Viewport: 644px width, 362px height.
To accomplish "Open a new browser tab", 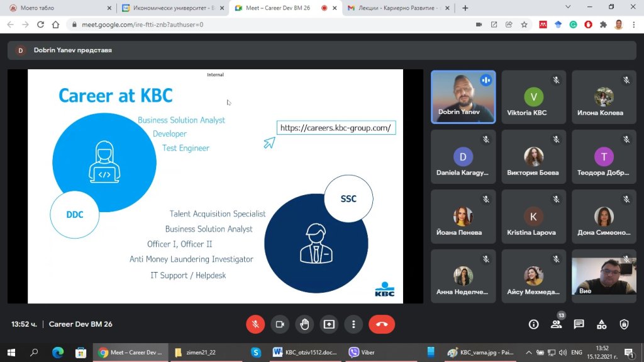I will (x=465, y=8).
